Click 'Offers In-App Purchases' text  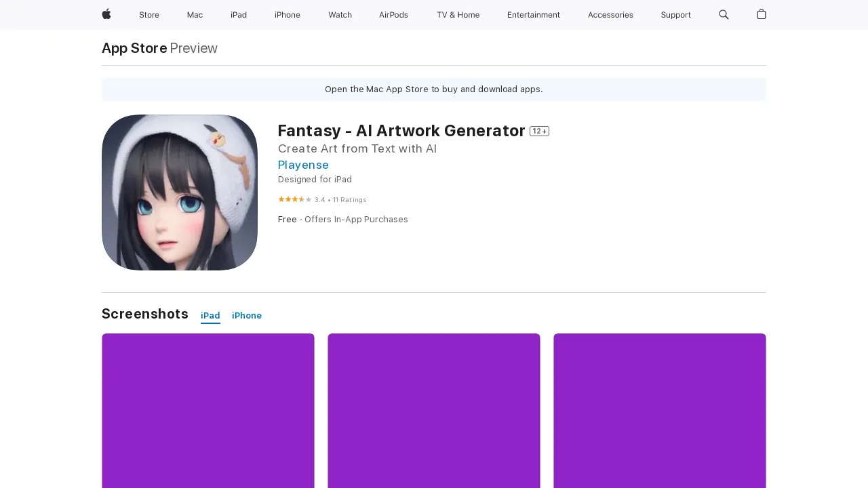pyautogui.click(x=356, y=220)
